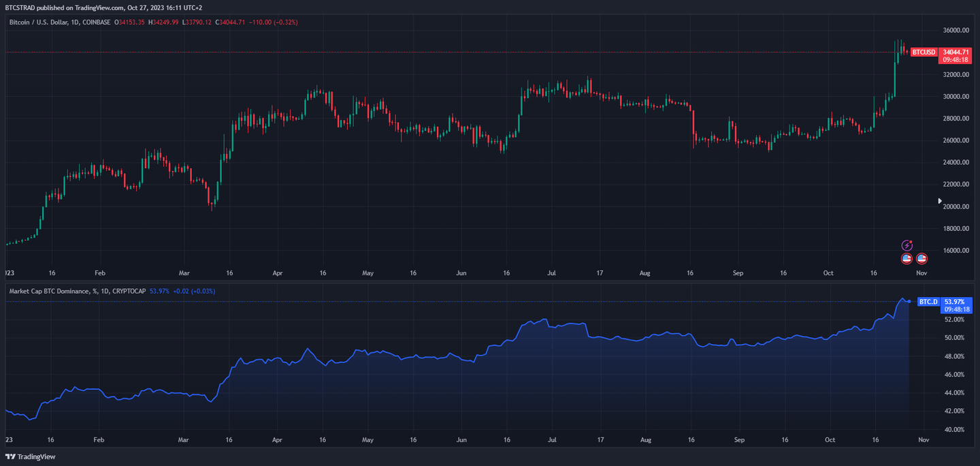Click the 34044.71 current price tag

(955, 52)
